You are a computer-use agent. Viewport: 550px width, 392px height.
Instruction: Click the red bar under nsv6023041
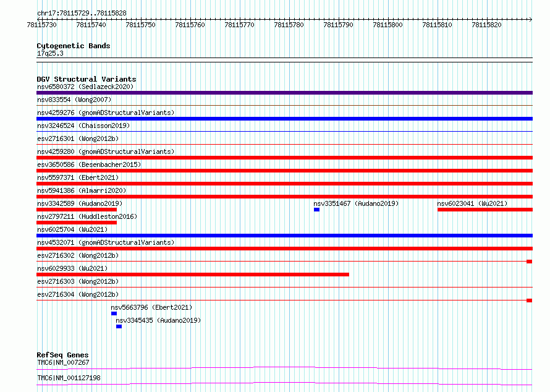point(485,210)
